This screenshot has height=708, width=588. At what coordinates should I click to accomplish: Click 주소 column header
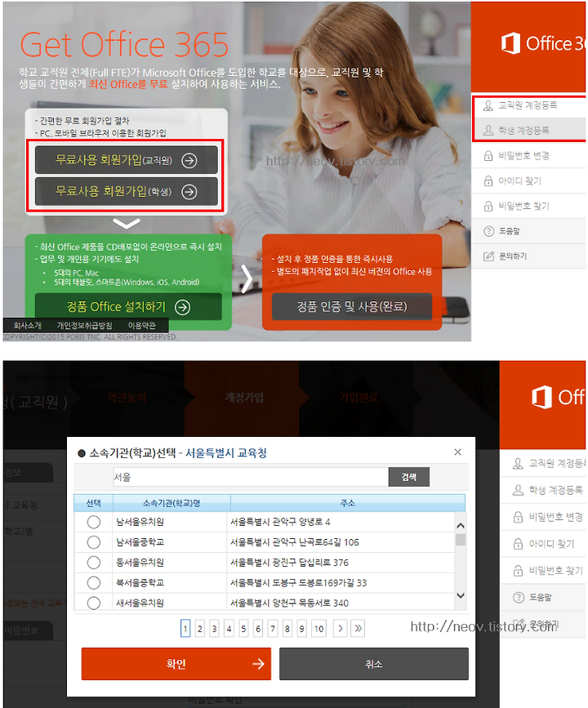tap(348, 503)
